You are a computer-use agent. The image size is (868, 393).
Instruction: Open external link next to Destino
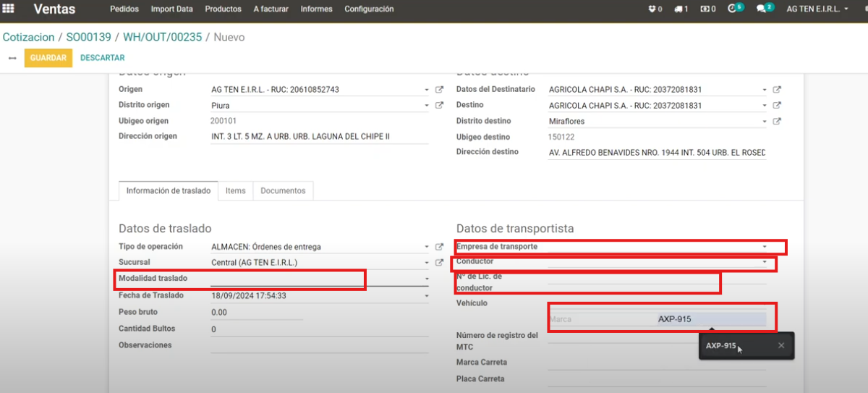(777, 106)
